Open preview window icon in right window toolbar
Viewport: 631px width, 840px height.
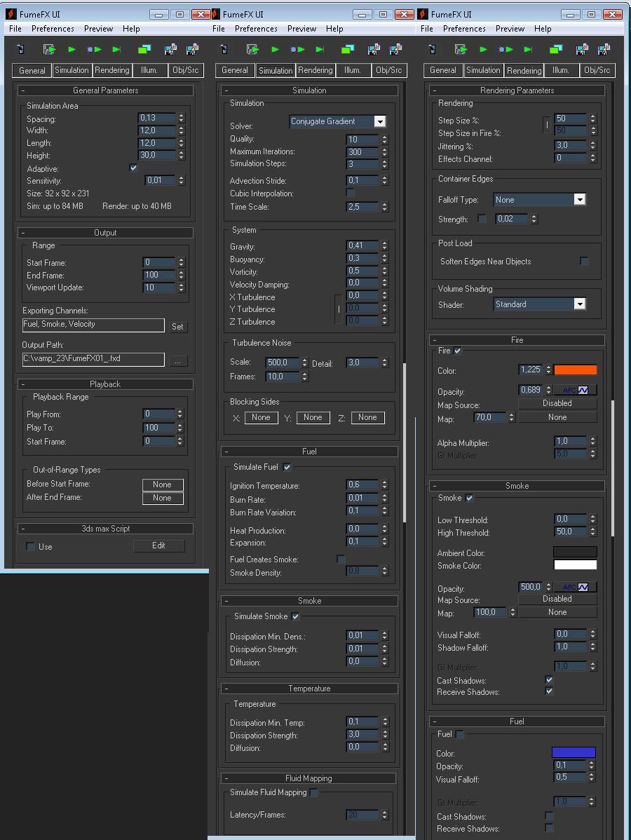[x=556, y=49]
